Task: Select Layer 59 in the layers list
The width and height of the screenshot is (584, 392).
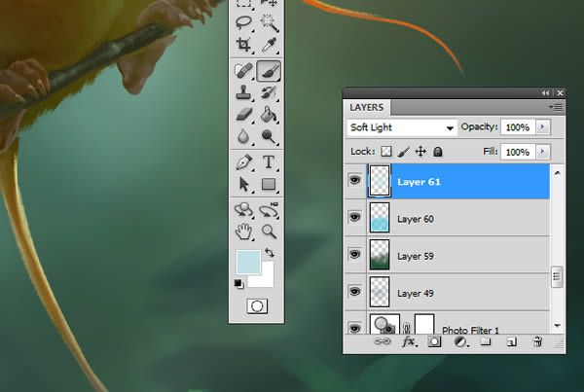Action: coord(457,256)
